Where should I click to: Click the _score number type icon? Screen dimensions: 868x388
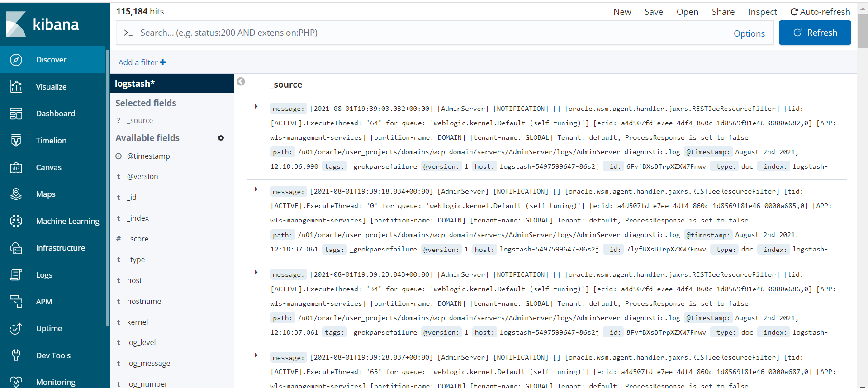click(119, 239)
